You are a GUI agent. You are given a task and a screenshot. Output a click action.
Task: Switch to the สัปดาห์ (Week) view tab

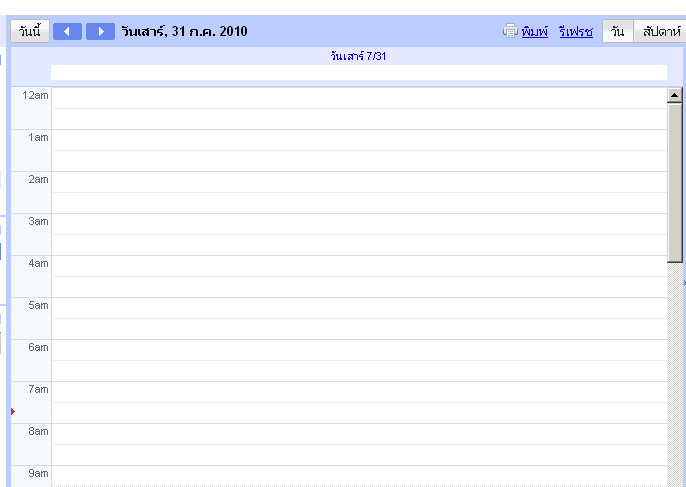(x=661, y=32)
